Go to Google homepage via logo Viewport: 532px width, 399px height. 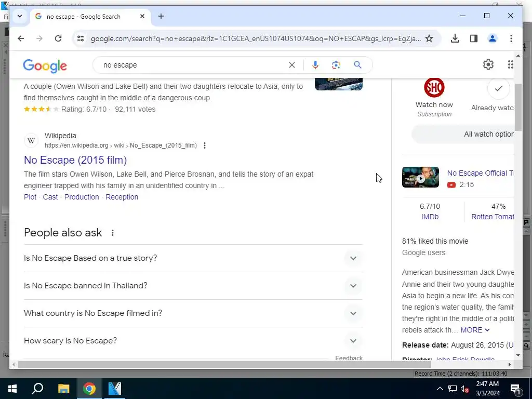coord(45,66)
